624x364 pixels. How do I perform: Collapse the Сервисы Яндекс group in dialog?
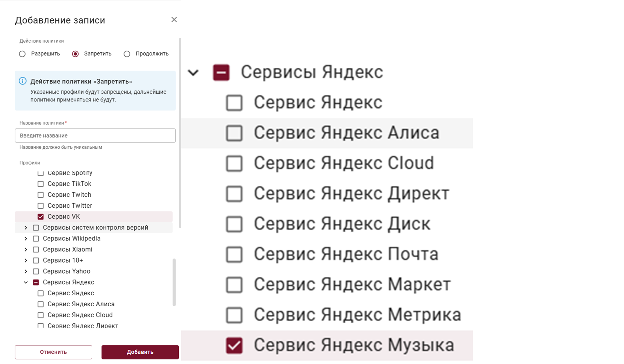pos(26,282)
